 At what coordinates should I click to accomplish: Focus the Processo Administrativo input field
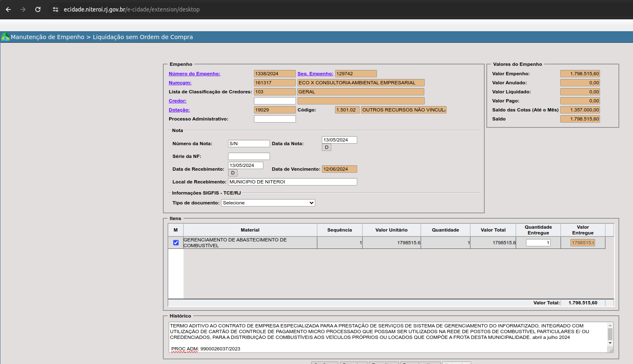275,119
